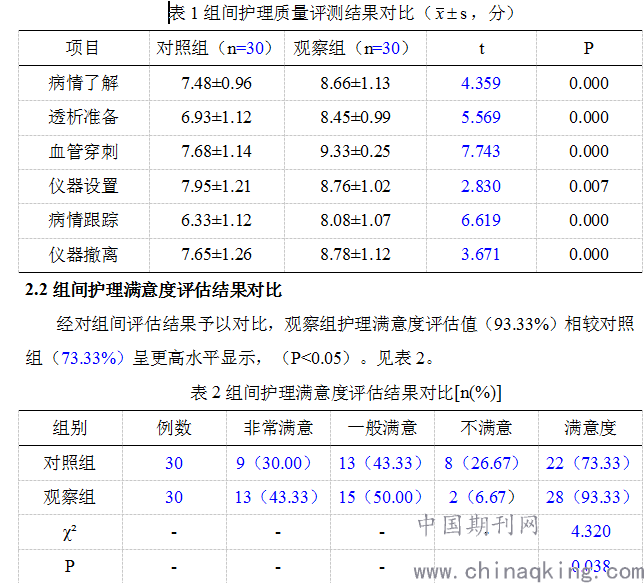This screenshot has height=583, width=644.
Task: Click the t value 7.743
Action: point(480,151)
